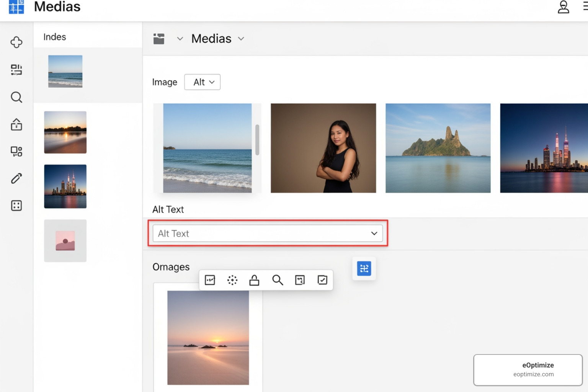
Task: Select the sunset beach thumbnail under Indes
Action: pyautogui.click(x=65, y=132)
